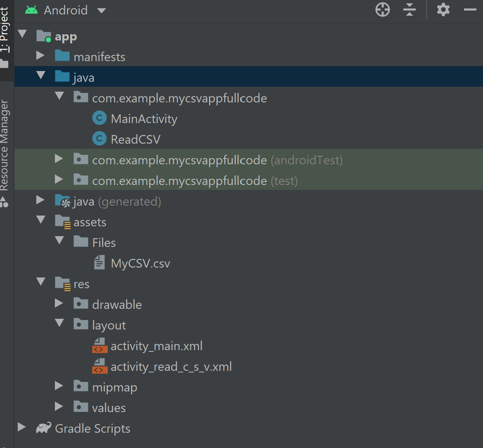Expand the drawable folder

click(59, 304)
